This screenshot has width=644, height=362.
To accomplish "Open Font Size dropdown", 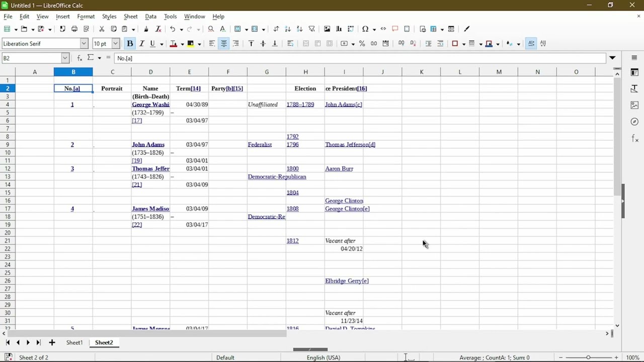I will pyautogui.click(x=115, y=44).
